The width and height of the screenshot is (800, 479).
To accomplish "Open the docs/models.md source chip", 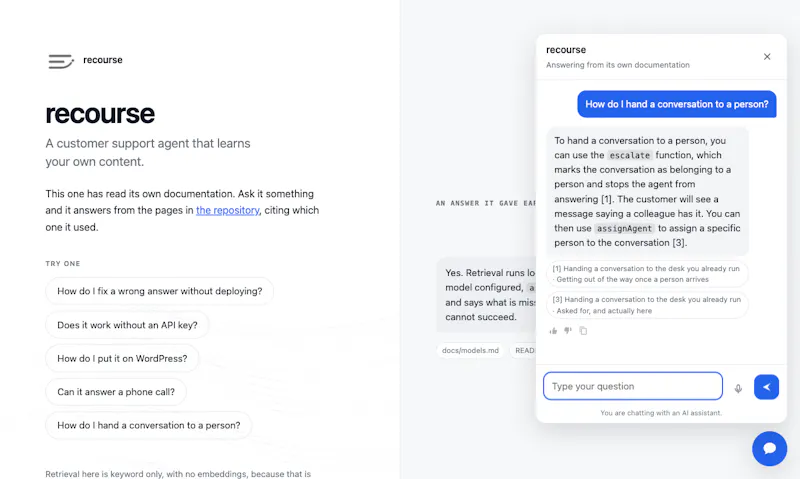I will point(470,350).
